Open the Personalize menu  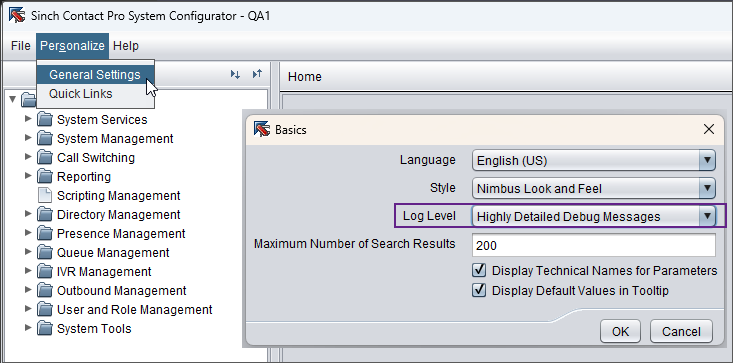click(72, 46)
